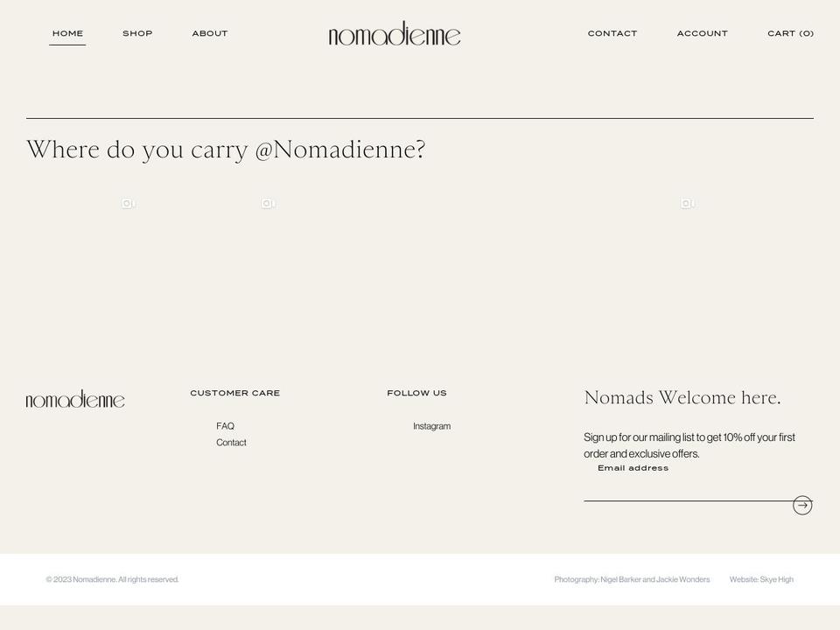
Task: Go to the Shop page
Action: click(137, 33)
